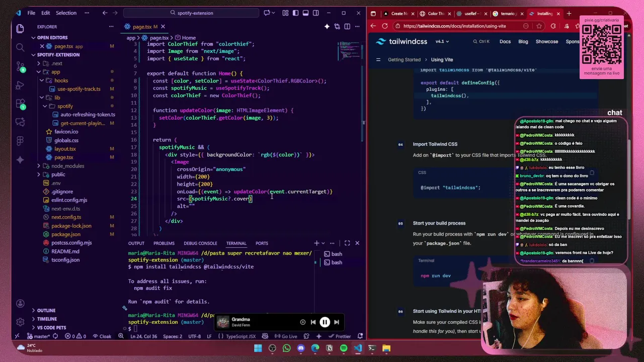The image size is (644, 362).
Task: Open the v4.1 version dropdown on Tailwind site
Action: coord(442,42)
